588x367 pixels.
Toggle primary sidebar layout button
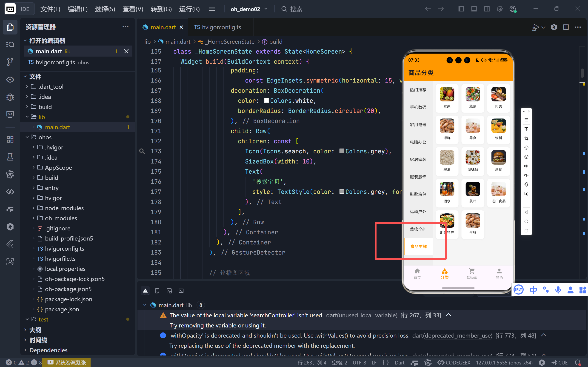pyautogui.click(x=461, y=9)
